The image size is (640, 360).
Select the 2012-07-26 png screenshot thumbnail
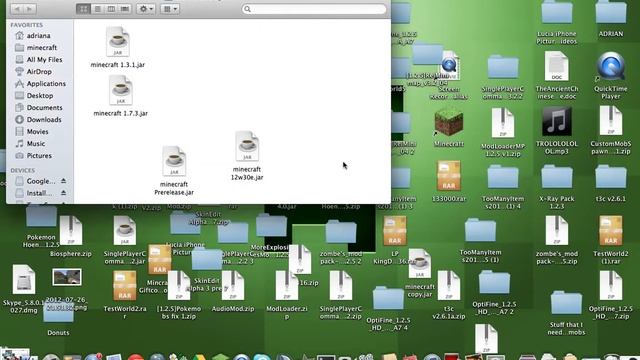67,277
